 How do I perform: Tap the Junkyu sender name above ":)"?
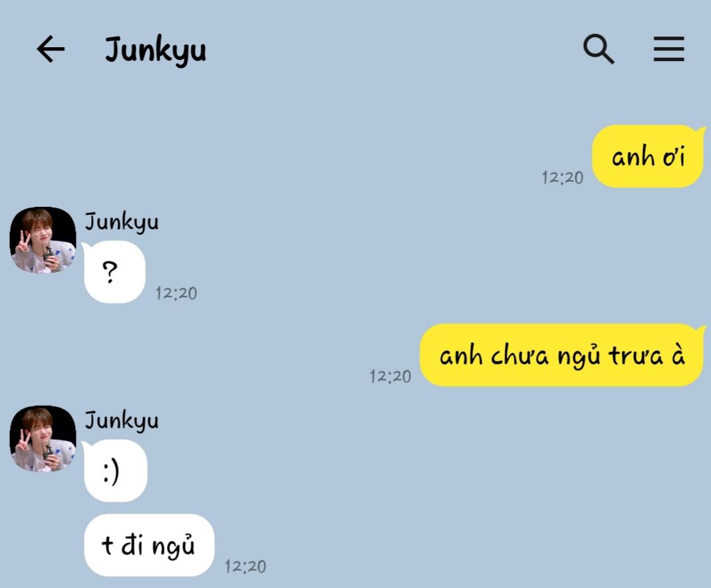click(122, 420)
